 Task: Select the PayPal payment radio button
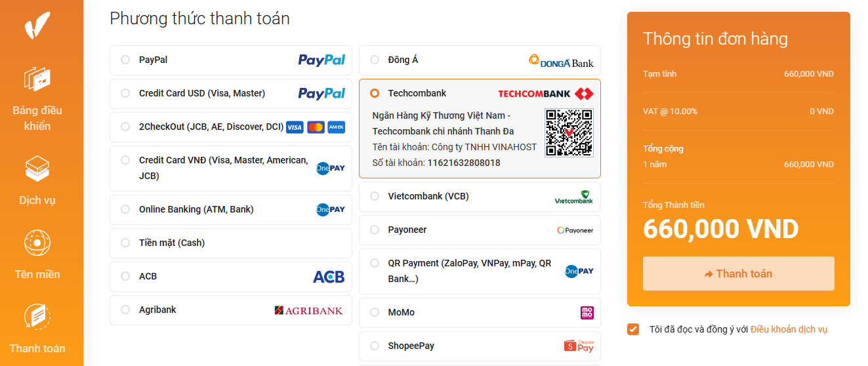125,60
